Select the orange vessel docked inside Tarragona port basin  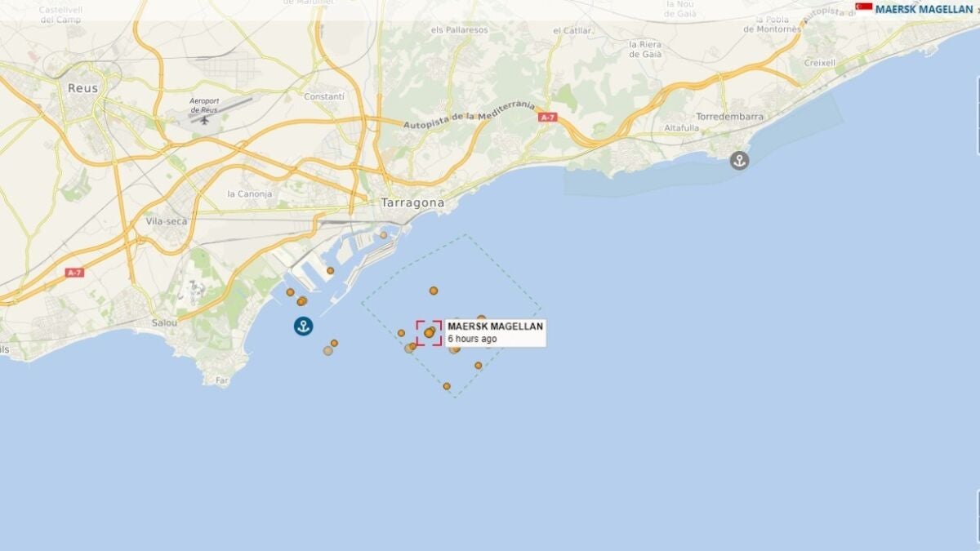pyautogui.click(x=331, y=270)
